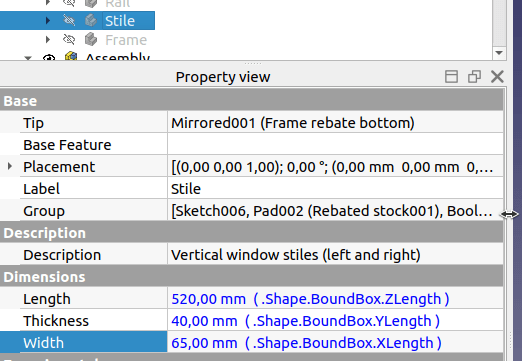Screen dimensions: 522x361
Task: Click the Description value text field
Action: (x=335, y=255)
